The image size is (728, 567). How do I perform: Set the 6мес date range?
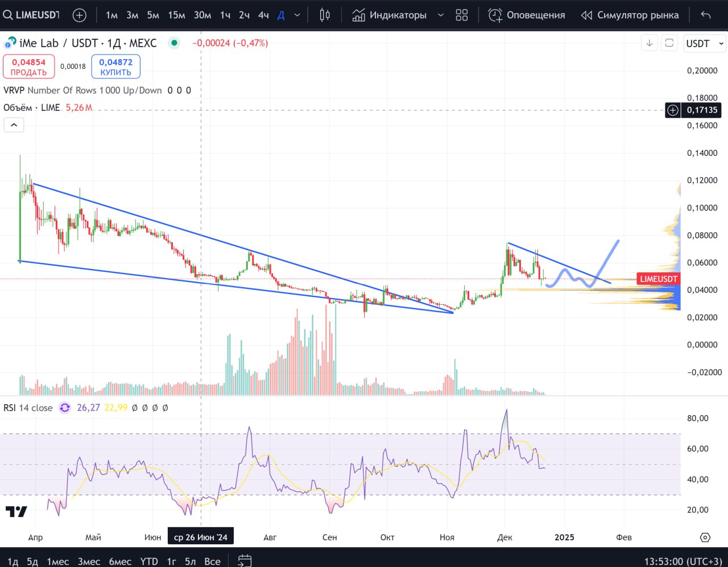pos(120,561)
